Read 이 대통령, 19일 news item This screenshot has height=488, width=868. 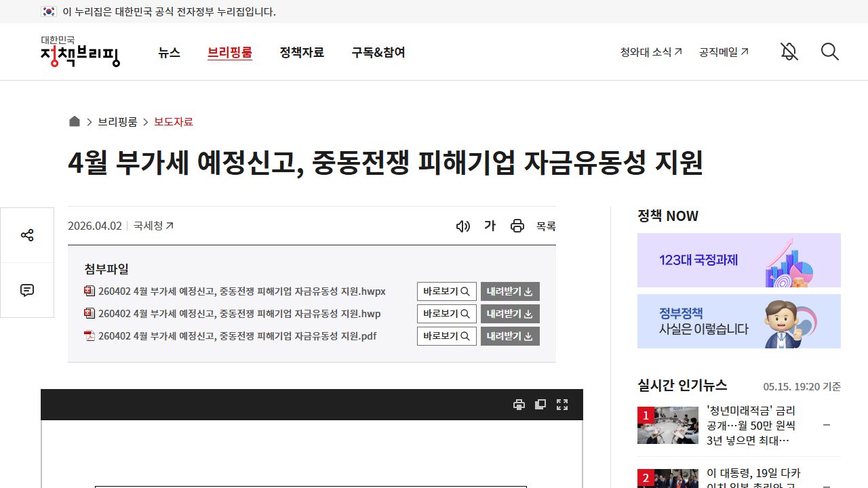point(753,477)
